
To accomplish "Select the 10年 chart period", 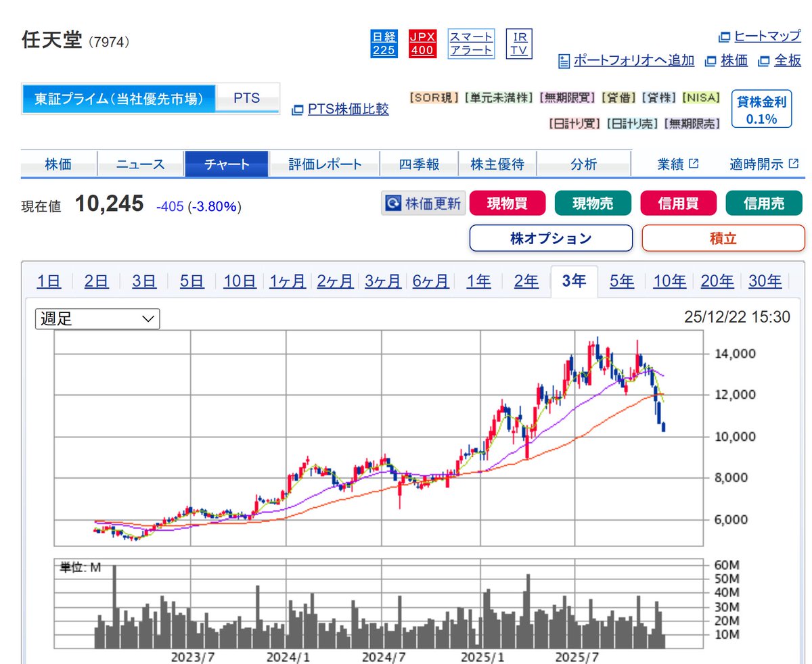I will point(669,281).
